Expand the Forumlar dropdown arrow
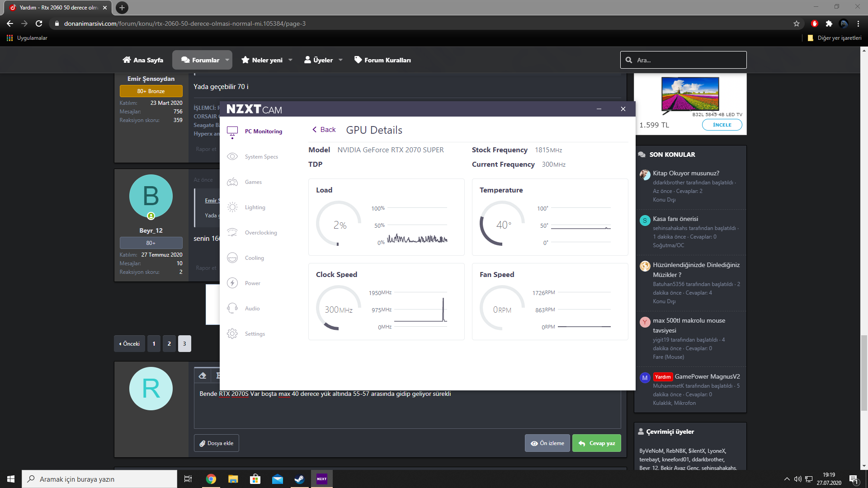868x488 pixels. pos(227,60)
